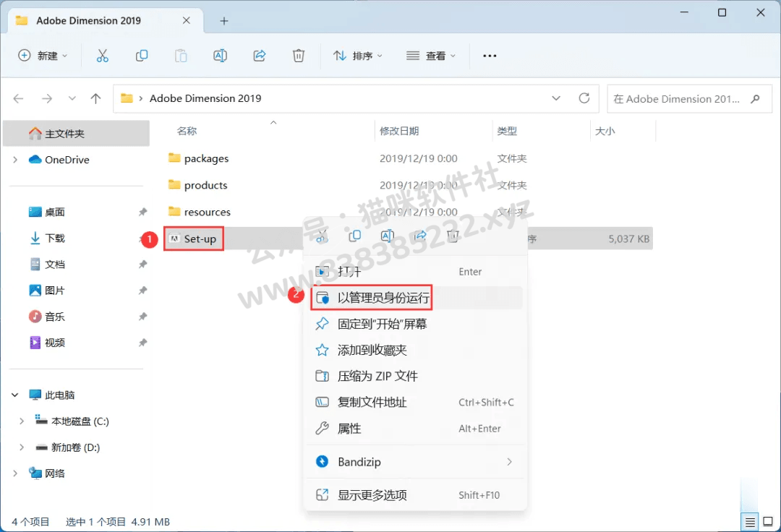
Task: Choose 固定到"开始"屏幕 menu entry
Action: (415, 324)
